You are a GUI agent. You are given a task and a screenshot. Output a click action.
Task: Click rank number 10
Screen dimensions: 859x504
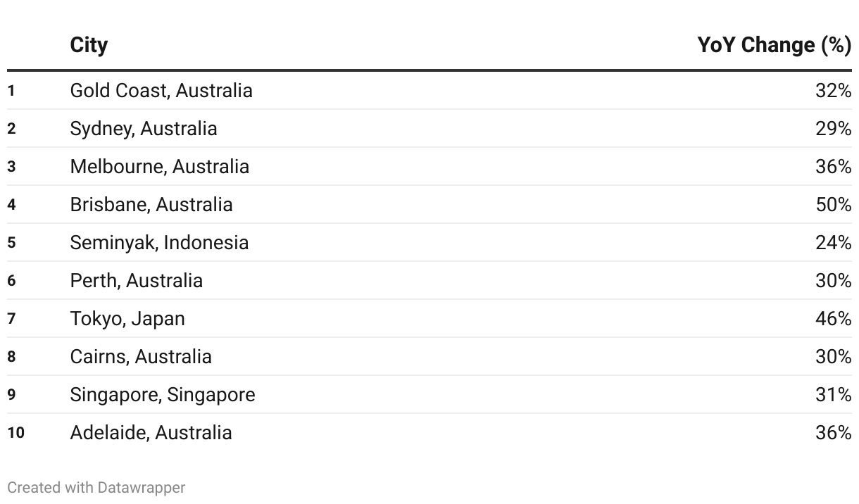coord(15,432)
